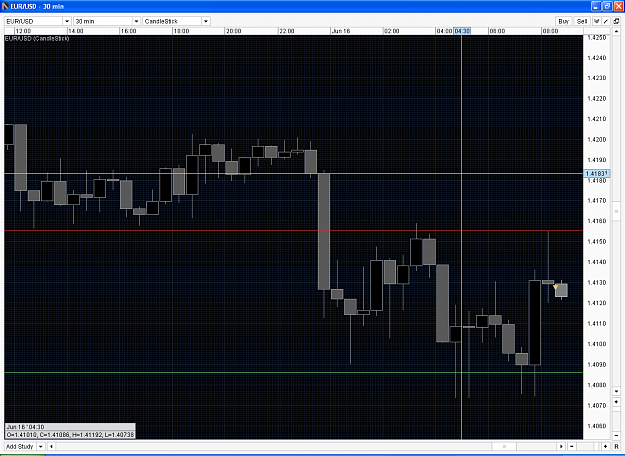Click the orange marker on last candle
The image size is (625, 456).
pos(555,287)
